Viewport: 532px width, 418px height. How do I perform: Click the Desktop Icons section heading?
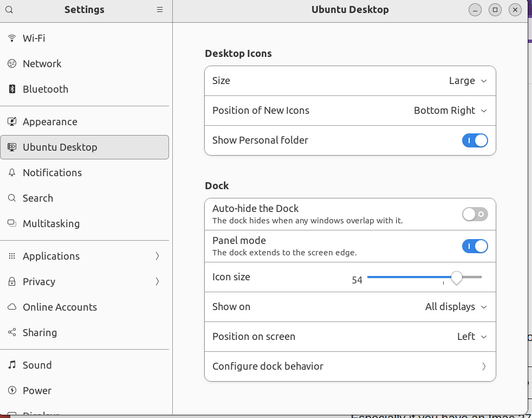point(238,54)
